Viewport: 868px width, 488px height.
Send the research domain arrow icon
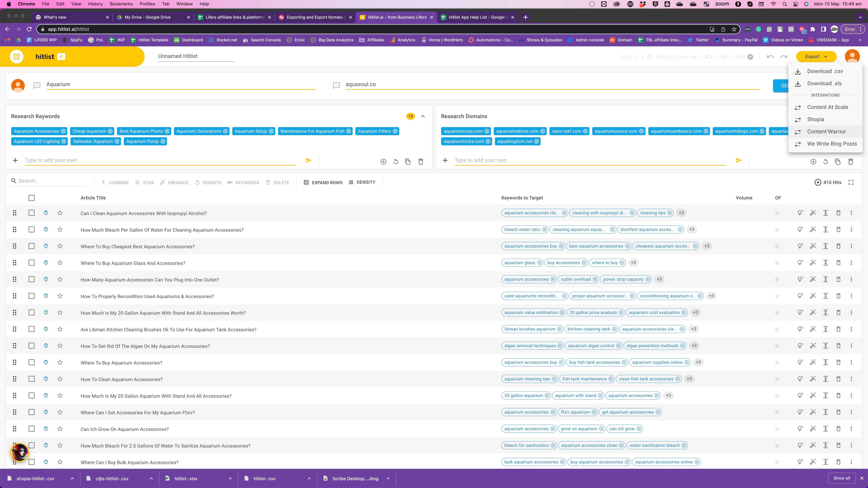[739, 160]
